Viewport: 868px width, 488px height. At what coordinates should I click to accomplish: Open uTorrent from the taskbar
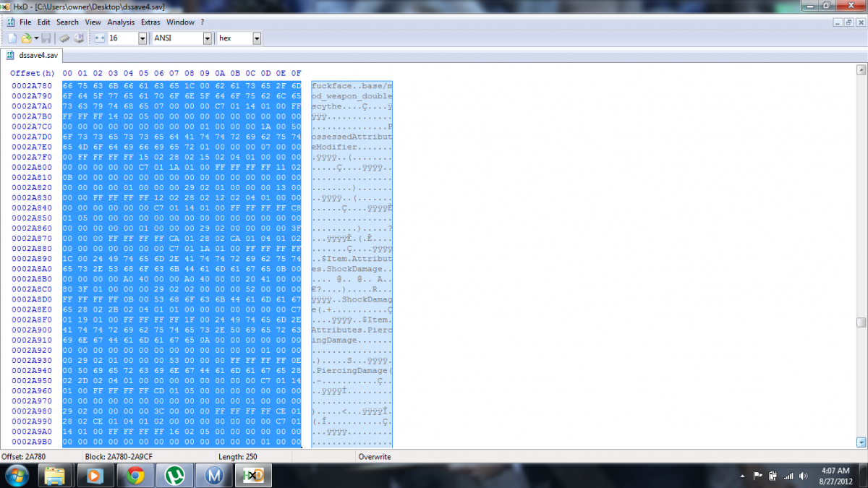(x=174, y=475)
